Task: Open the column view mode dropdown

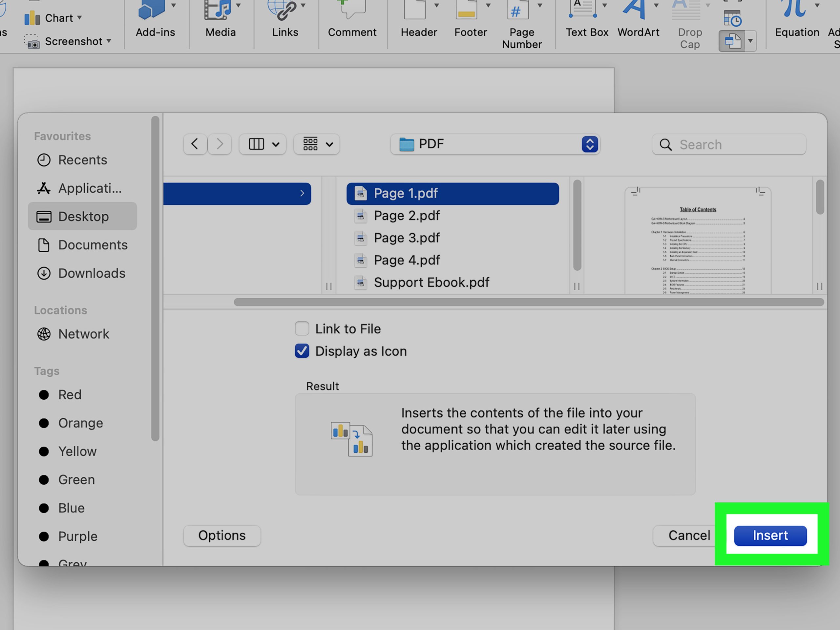Action: (262, 144)
